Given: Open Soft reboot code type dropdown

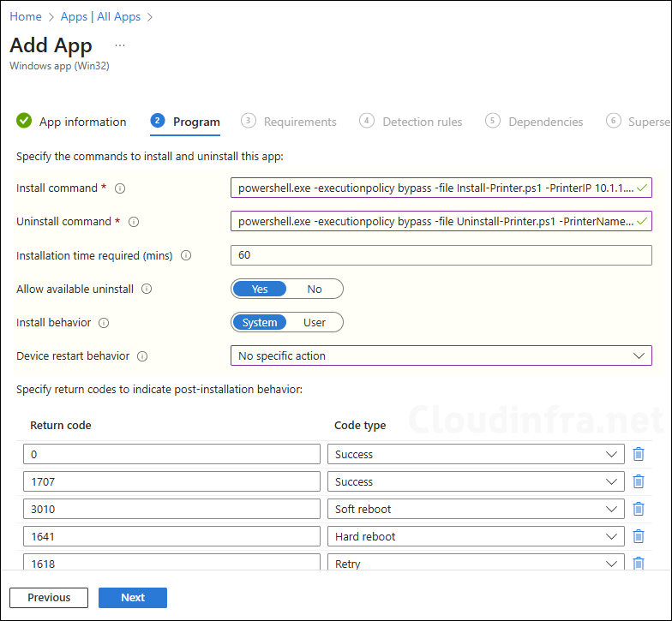Looking at the screenshot, I should [x=476, y=509].
